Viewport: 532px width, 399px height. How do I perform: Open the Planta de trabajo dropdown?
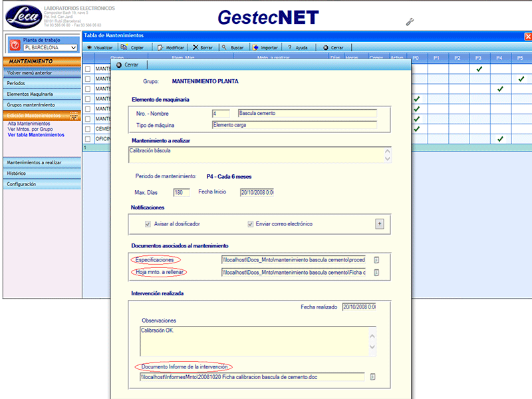click(51, 48)
